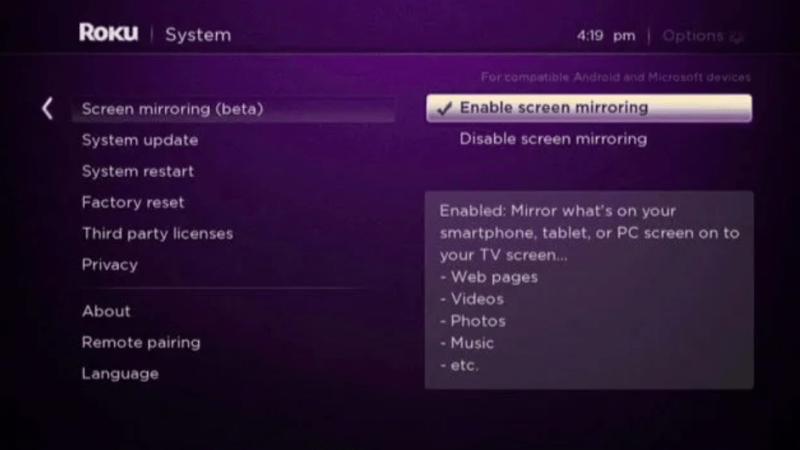View Third party licenses
This screenshot has width=800, height=450.
(x=158, y=234)
